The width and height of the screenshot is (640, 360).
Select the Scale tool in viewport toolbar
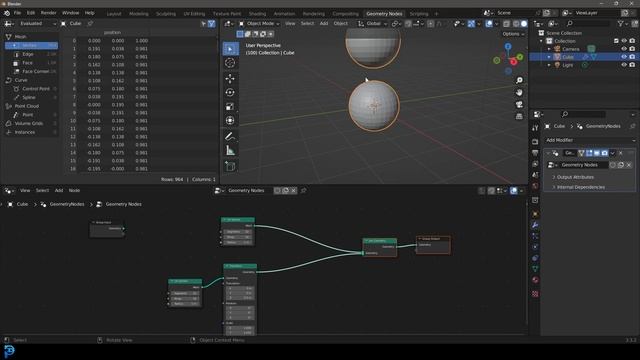(x=230, y=107)
